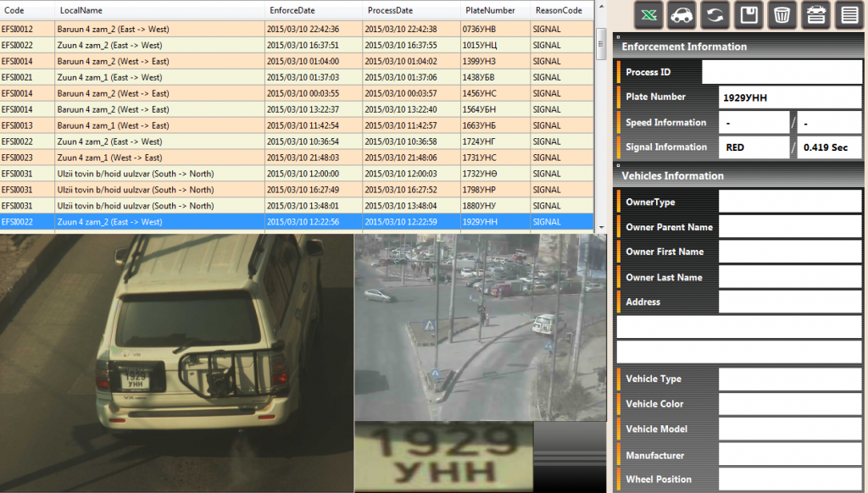
Task: Click the trash bin delete icon
Action: pyautogui.click(x=782, y=15)
